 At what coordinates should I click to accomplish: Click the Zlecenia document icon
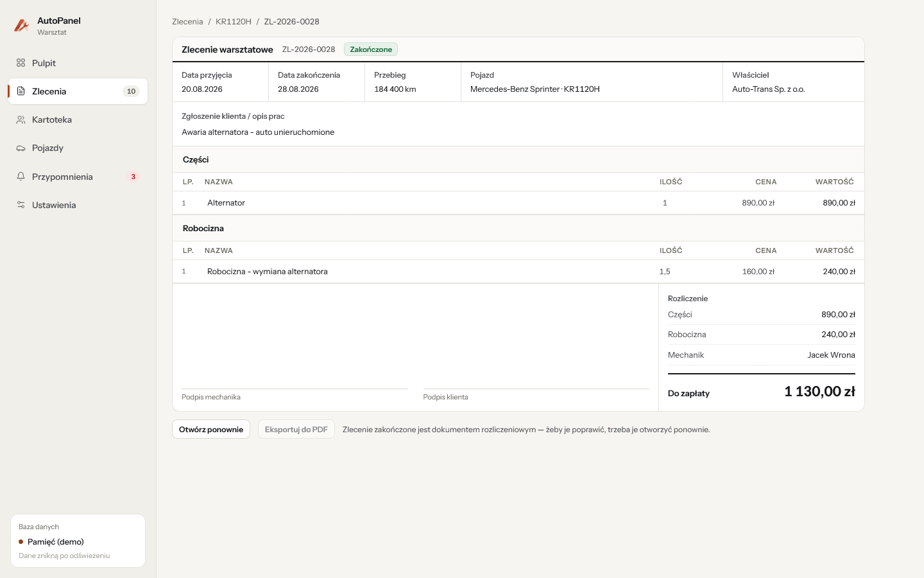coord(21,91)
